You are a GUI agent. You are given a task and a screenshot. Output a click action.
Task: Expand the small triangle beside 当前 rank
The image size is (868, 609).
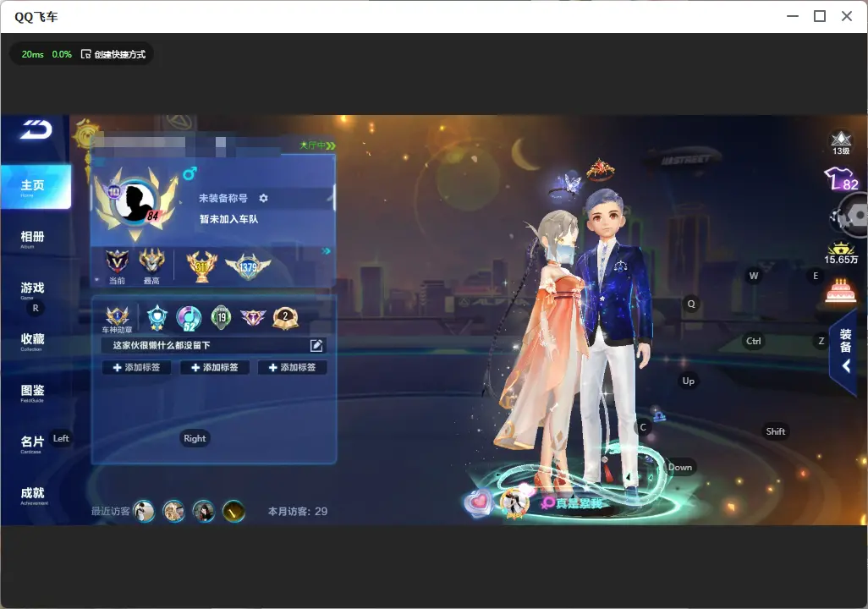[x=97, y=280]
